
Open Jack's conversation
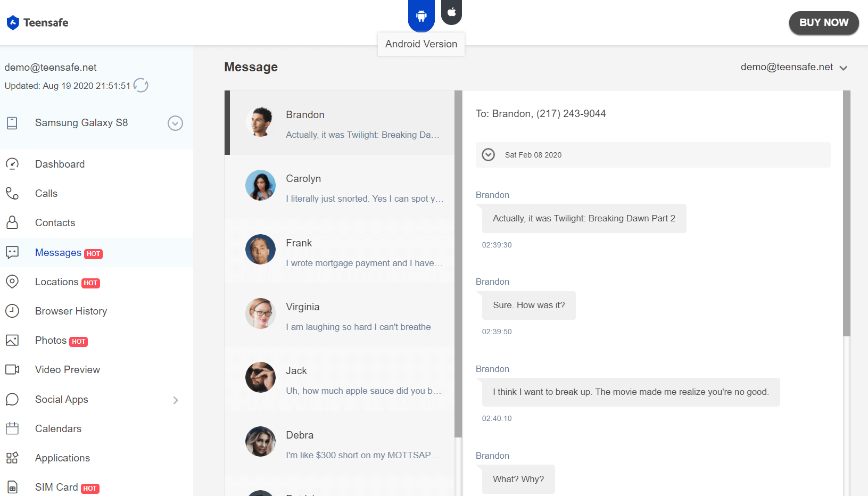(340, 379)
